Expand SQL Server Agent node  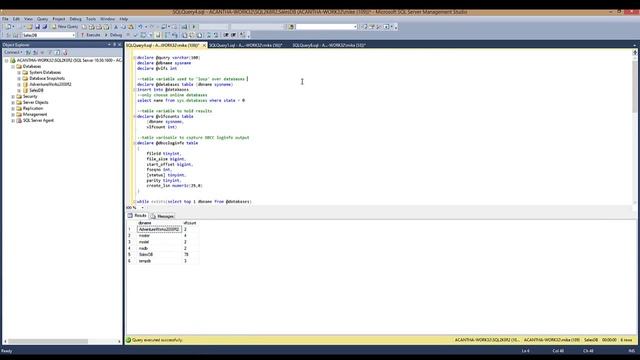[x=13, y=121]
